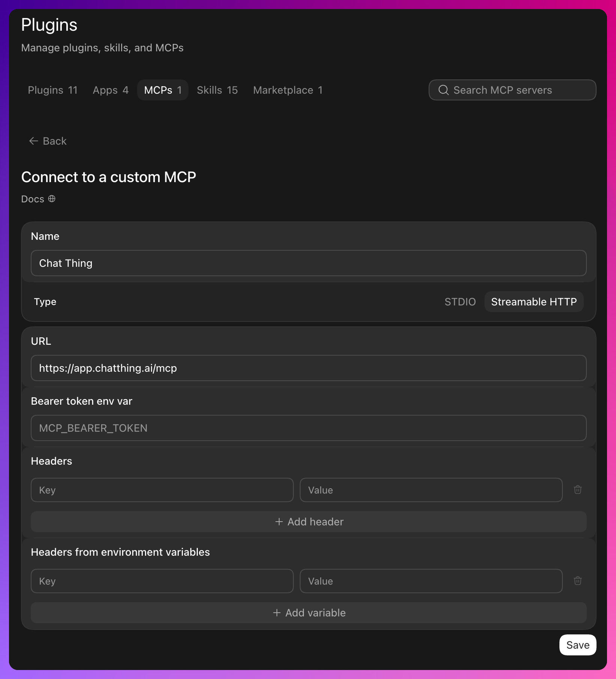The width and height of the screenshot is (616, 679).
Task: Click the 'Type' label
Action: [45, 302]
